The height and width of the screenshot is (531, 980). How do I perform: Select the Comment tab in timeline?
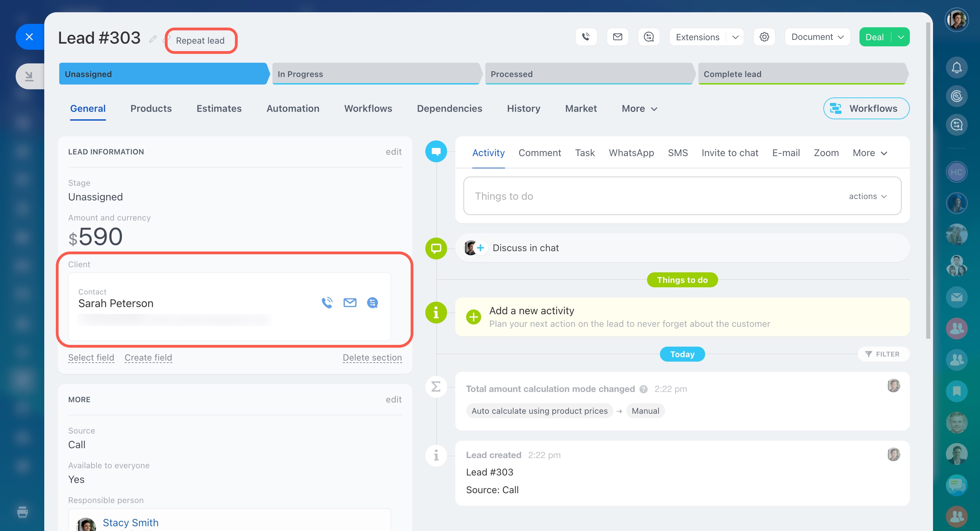tap(539, 153)
